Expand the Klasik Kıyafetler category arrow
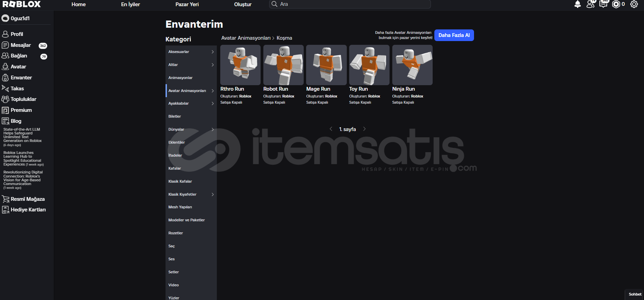 (212, 194)
